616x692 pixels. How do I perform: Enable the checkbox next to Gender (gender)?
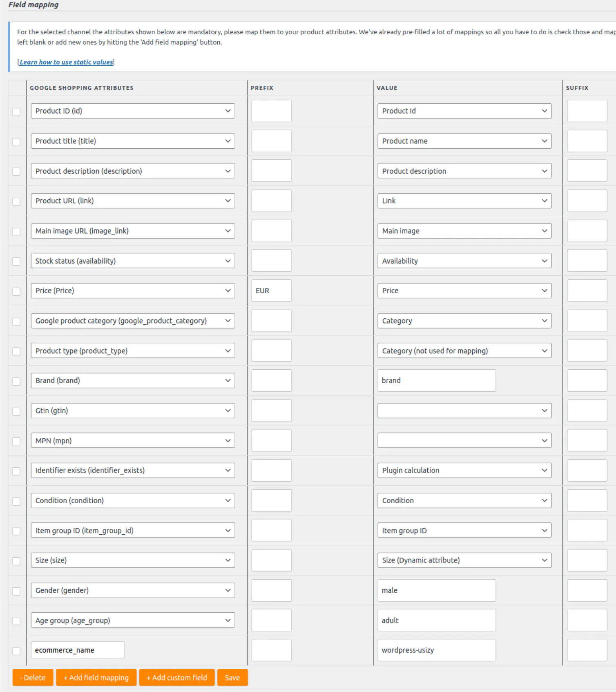(x=16, y=591)
